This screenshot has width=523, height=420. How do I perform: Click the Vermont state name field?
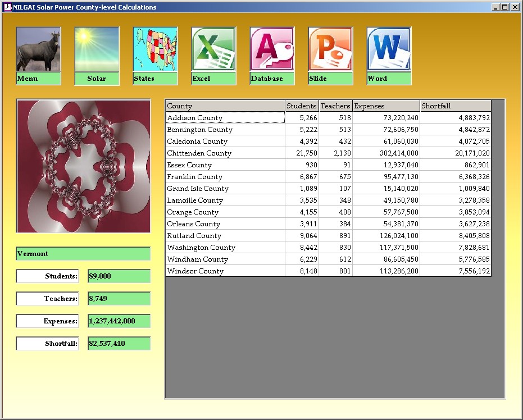click(x=83, y=254)
